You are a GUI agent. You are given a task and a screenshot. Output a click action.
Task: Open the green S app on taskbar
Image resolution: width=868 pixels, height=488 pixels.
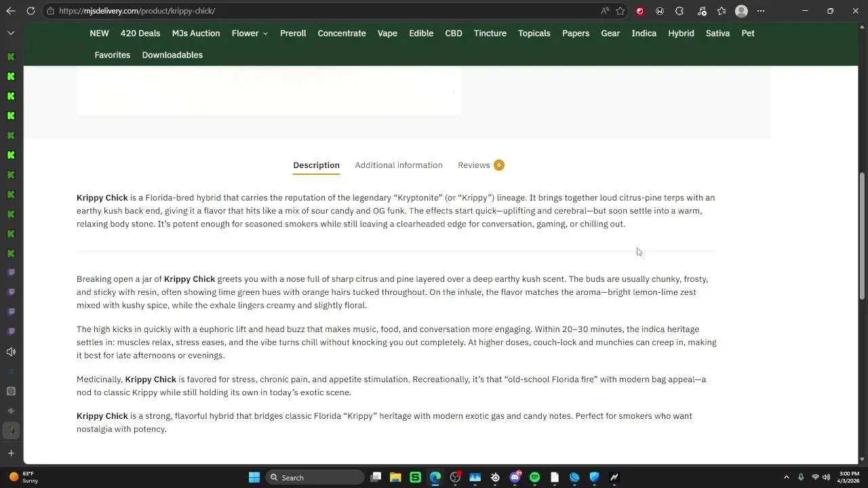(x=415, y=477)
